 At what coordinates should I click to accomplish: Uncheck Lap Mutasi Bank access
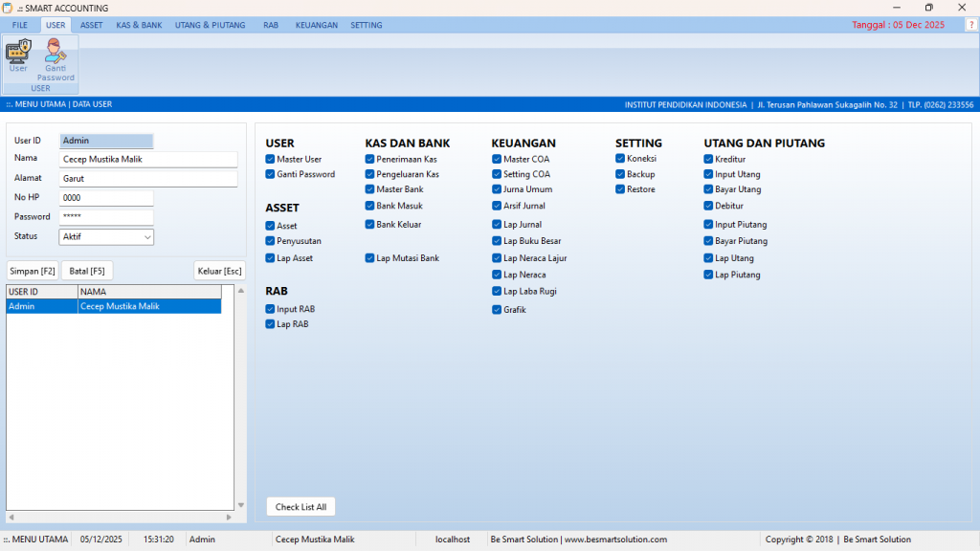click(x=368, y=257)
